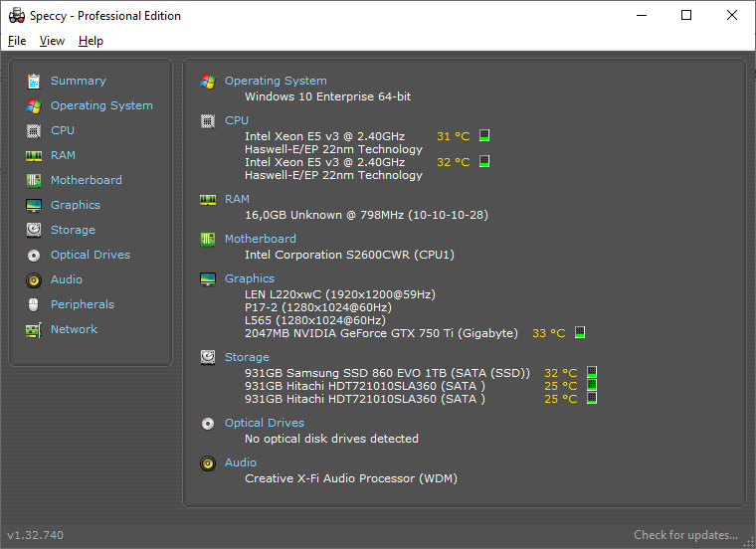This screenshot has width=756, height=549.
Task: Click temperature indicator icon next to CPU 32 °C
Action: (x=484, y=161)
